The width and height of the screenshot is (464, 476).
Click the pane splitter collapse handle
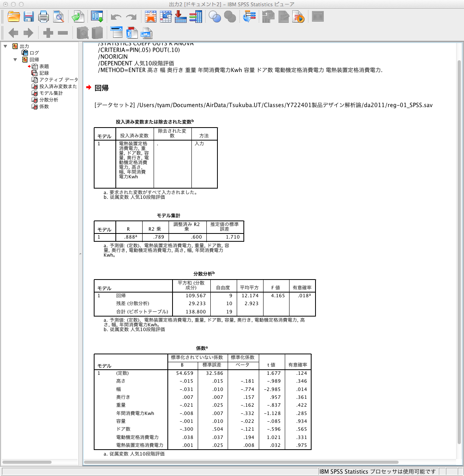[x=80, y=254]
